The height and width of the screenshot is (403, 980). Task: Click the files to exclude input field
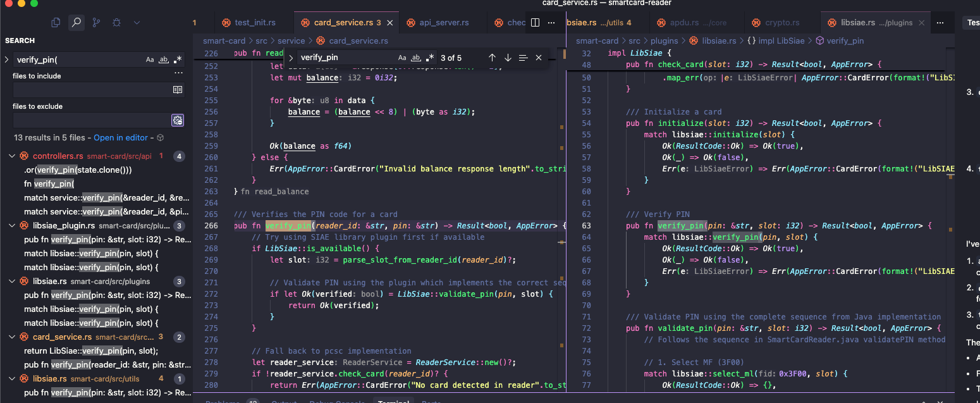(x=91, y=120)
